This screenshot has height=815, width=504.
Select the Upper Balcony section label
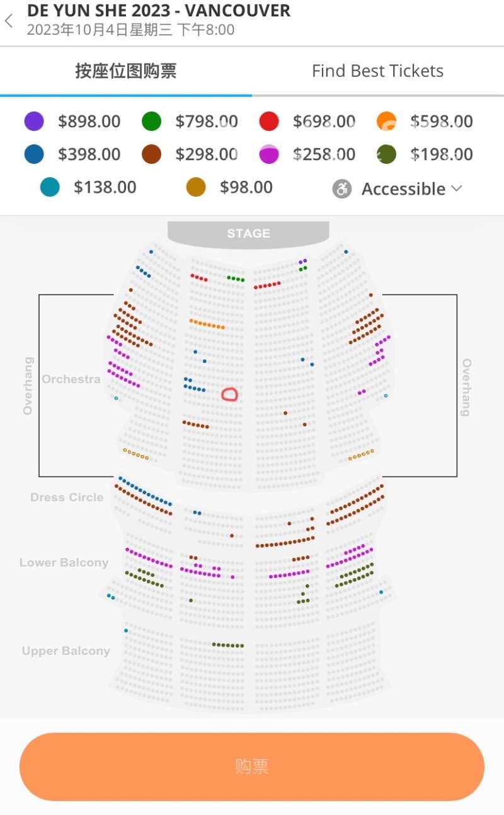pos(66,651)
